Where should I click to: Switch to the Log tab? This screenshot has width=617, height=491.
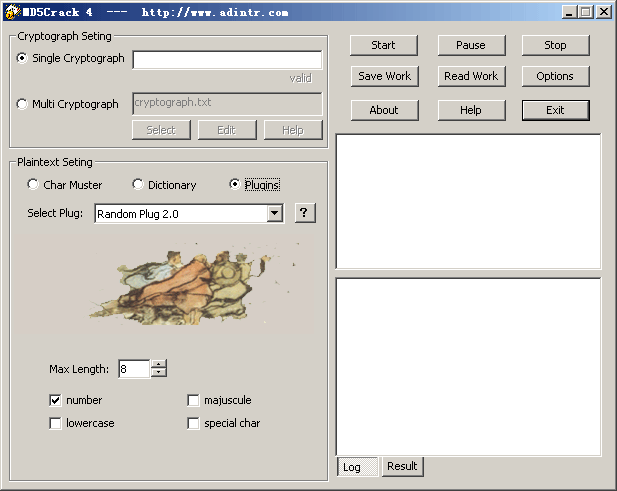coord(357,467)
